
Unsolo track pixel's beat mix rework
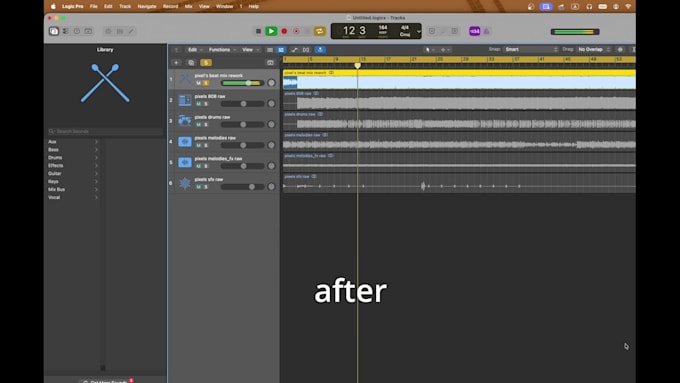point(206,83)
